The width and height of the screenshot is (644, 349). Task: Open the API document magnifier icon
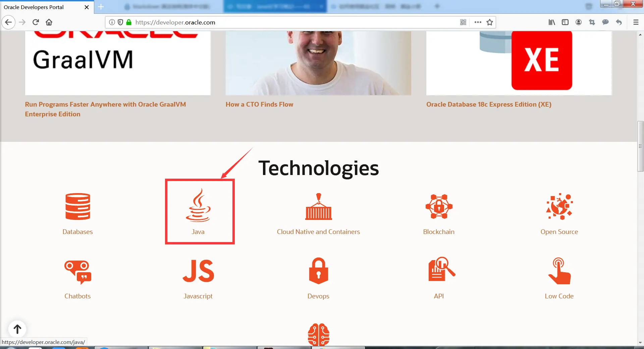click(x=442, y=269)
